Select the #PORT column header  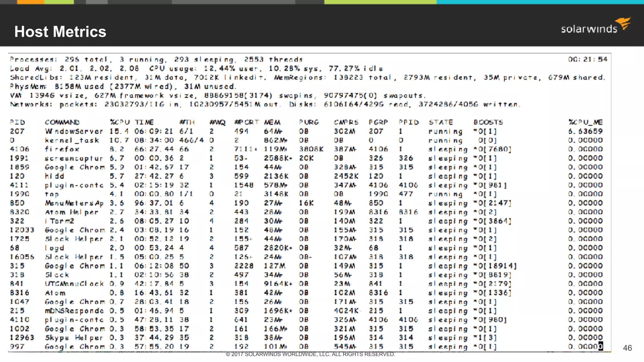click(247, 122)
